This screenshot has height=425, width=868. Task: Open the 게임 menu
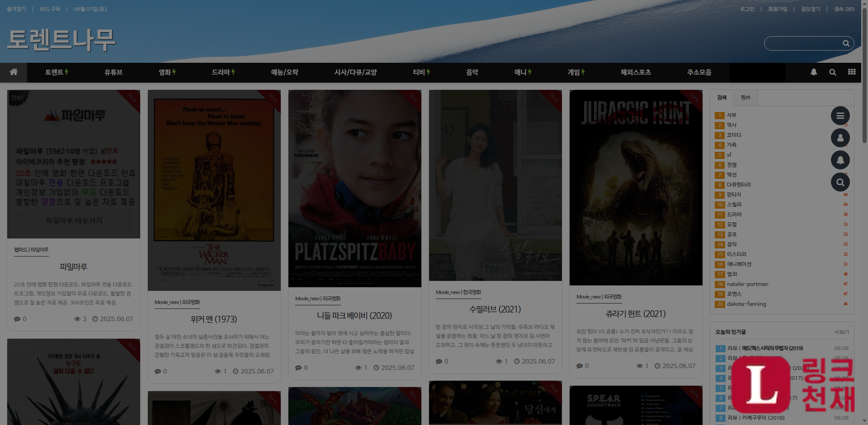point(576,72)
